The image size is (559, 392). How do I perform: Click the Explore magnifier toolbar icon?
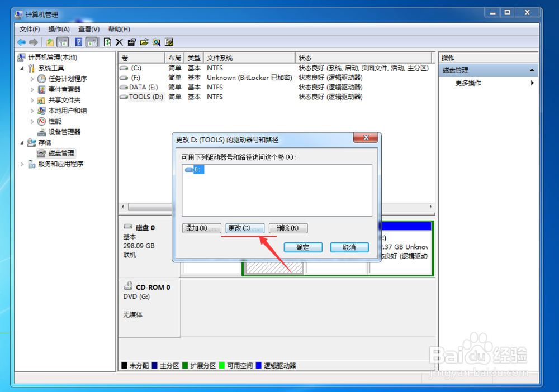[x=157, y=42]
